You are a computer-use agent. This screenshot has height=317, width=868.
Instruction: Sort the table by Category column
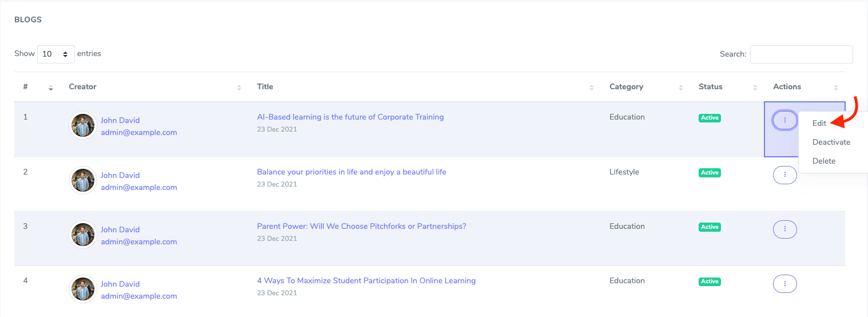click(680, 88)
